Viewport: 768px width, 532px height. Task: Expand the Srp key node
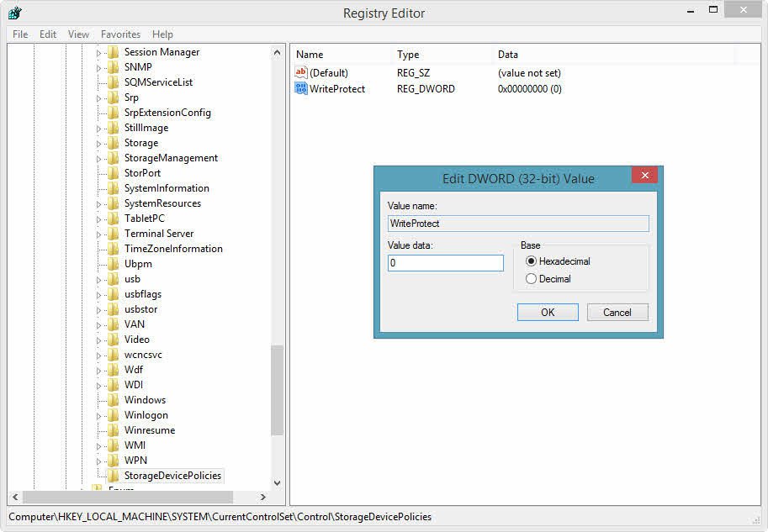pos(100,97)
